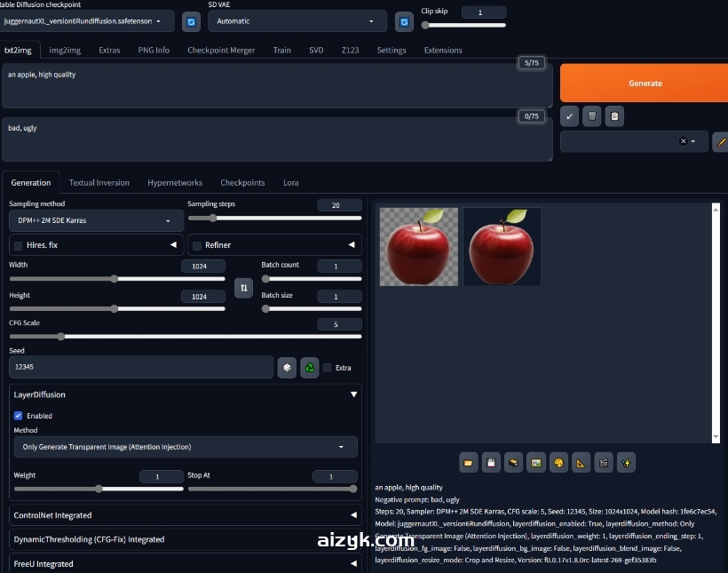Open the Sampling method dropdown
The image size is (728, 573).
(96, 220)
